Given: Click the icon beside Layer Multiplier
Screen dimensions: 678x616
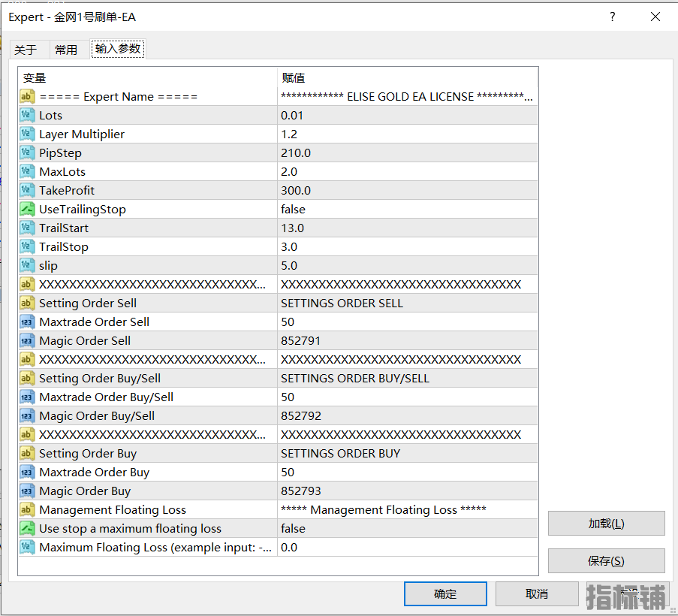Looking at the screenshot, I should click(x=27, y=134).
